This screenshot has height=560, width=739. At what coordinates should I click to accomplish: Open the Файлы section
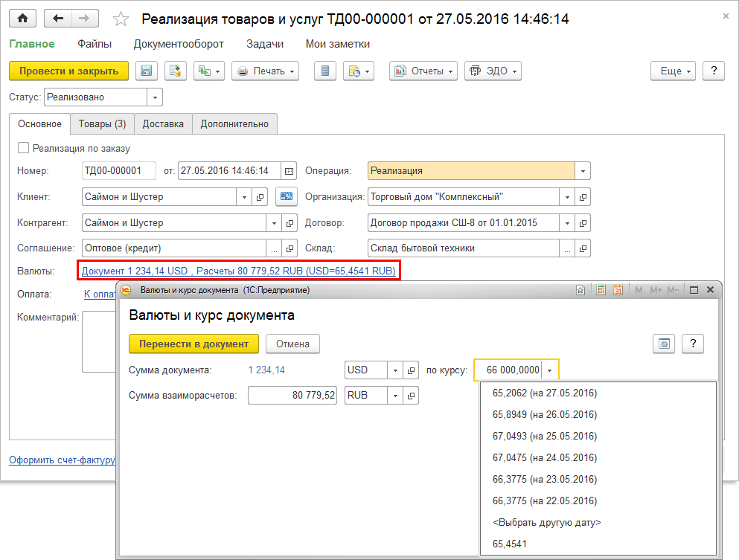95,44
